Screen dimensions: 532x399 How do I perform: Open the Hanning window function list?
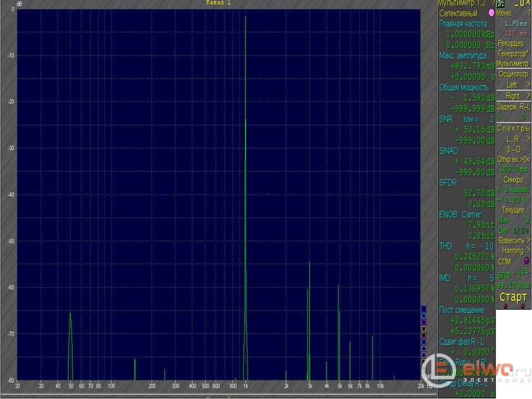pyautogui.click(x=514, y=250)
